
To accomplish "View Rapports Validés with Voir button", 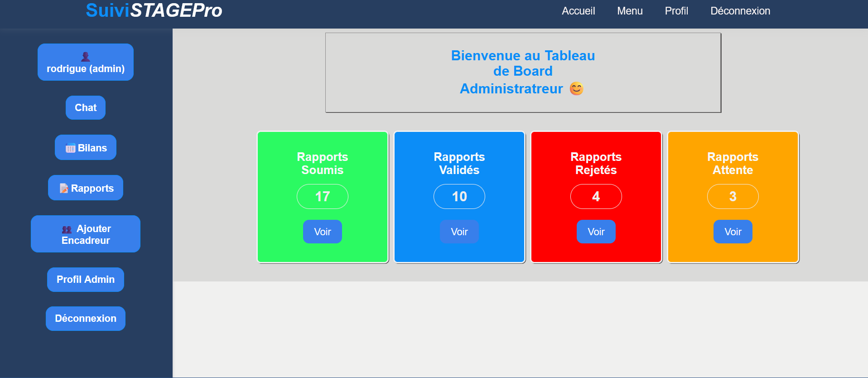I will point(459,232).
